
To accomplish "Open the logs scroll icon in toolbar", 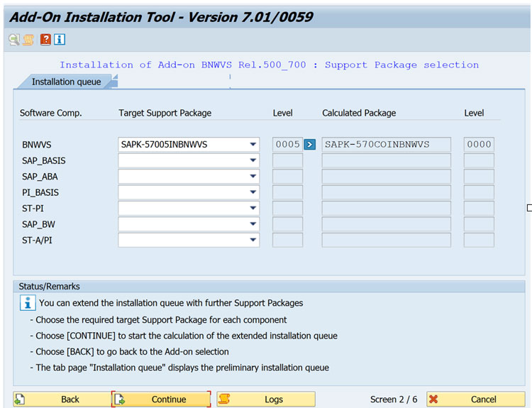I will click(x=28, y=40).
